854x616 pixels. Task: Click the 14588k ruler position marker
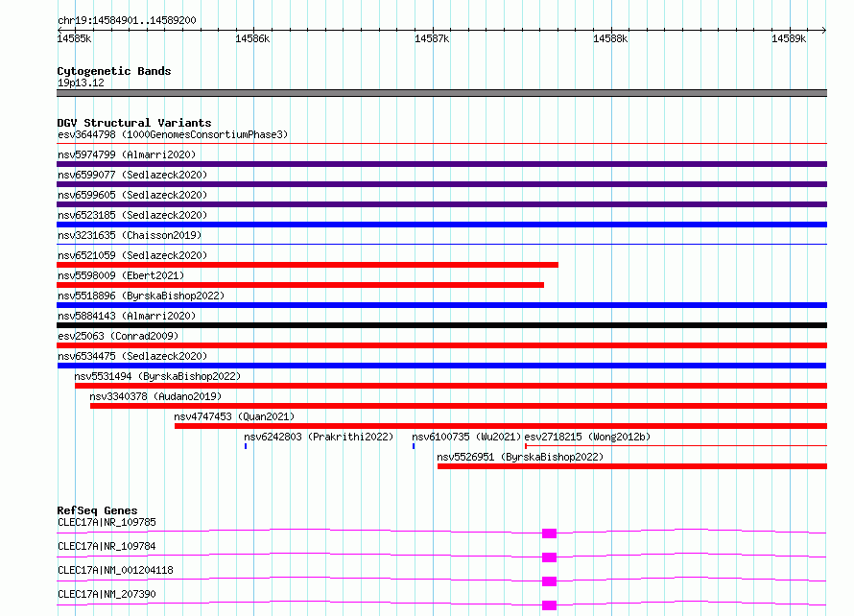click(610, 38)
